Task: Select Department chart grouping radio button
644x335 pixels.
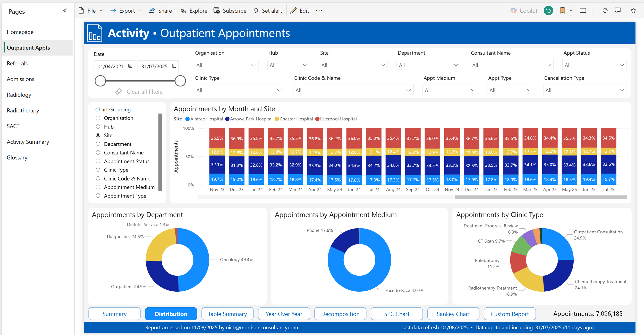Action: click(x=98, y=144)
